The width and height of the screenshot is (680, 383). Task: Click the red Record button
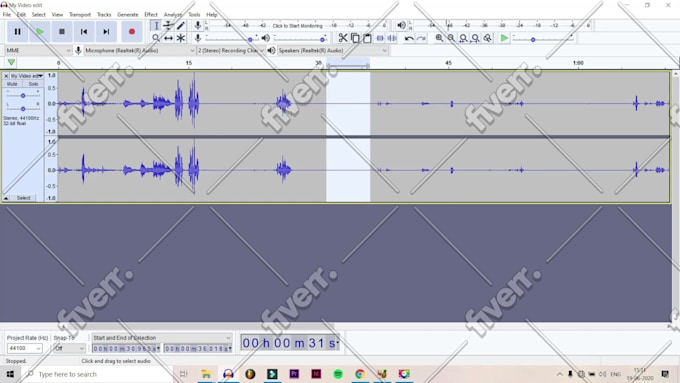[132, 32]
